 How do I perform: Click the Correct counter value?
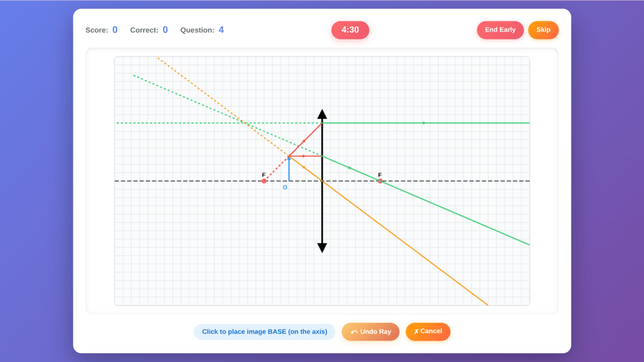click(x=165, y=30)
